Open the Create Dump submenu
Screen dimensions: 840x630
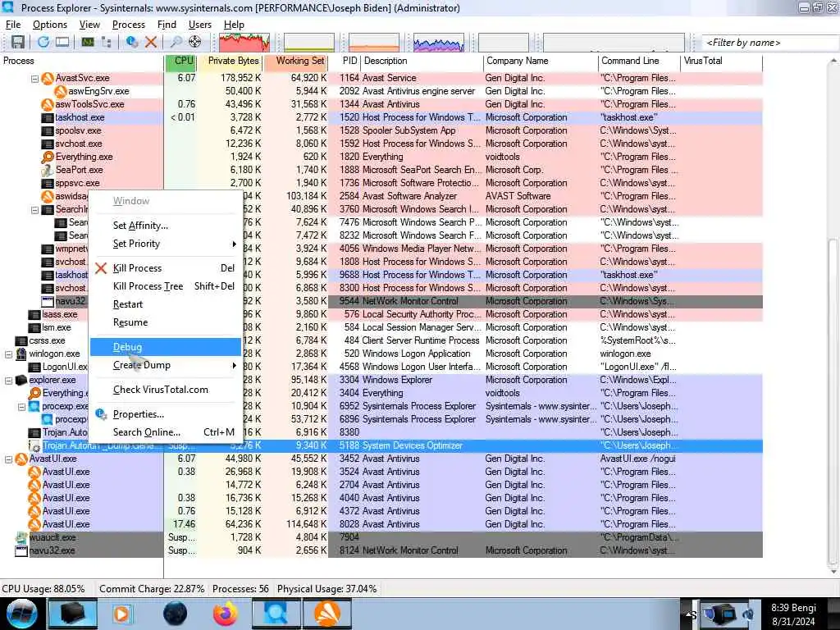(x=166, y=365)
